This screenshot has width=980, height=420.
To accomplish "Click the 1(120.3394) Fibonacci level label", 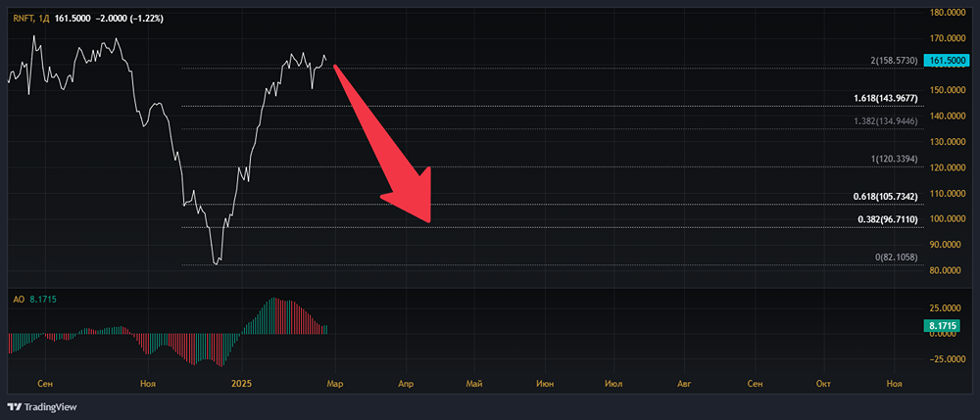I will pyautogui.click(x=894, y=160).
